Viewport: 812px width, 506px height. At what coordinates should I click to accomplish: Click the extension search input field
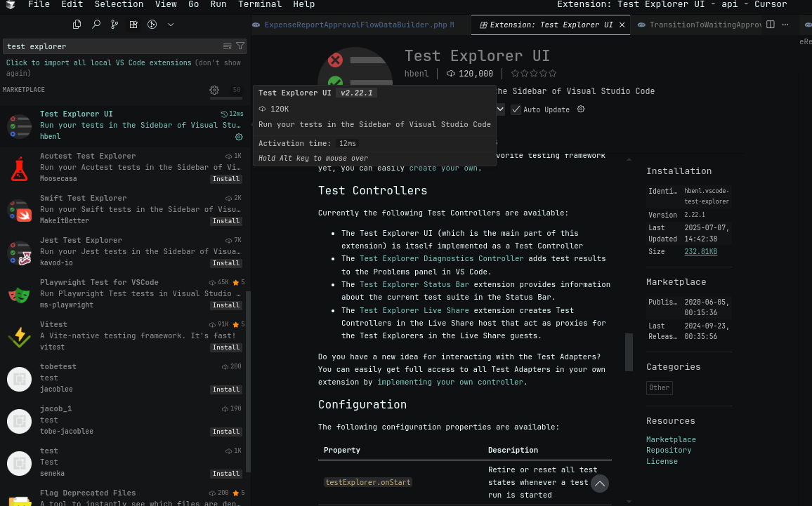112,46
